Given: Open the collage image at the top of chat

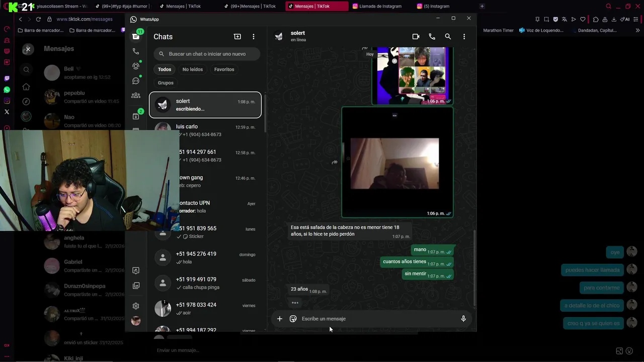Looking at the screenshot, I should click(412, 75).
